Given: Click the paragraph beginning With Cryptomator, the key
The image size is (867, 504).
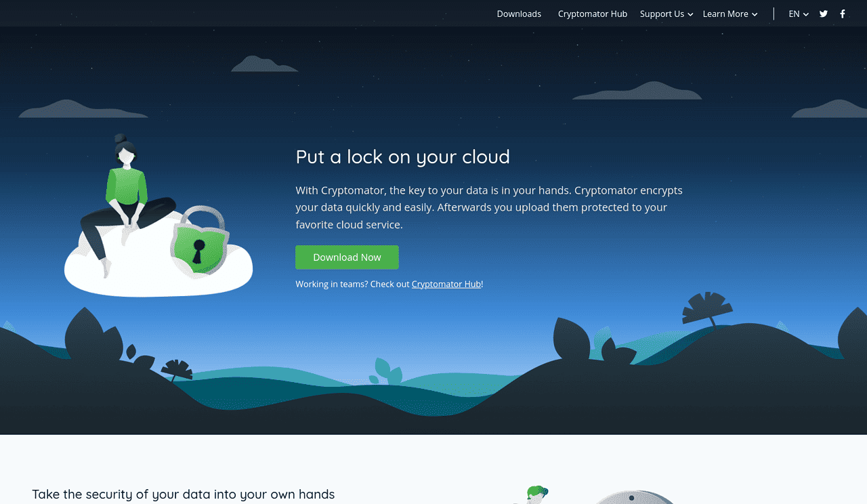Looking at the screenshot, I should click(x=489, y=207).
